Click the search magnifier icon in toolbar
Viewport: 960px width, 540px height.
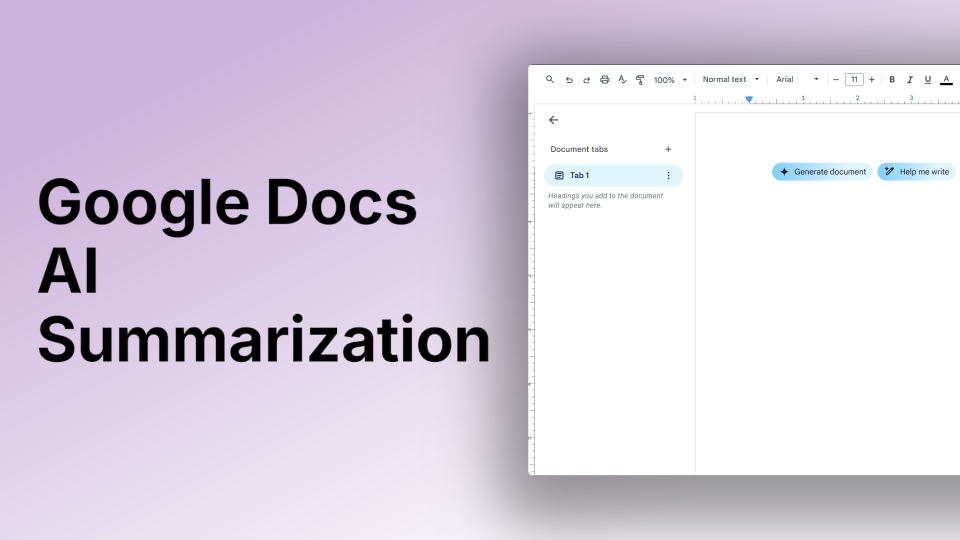(x=550, y=80)
